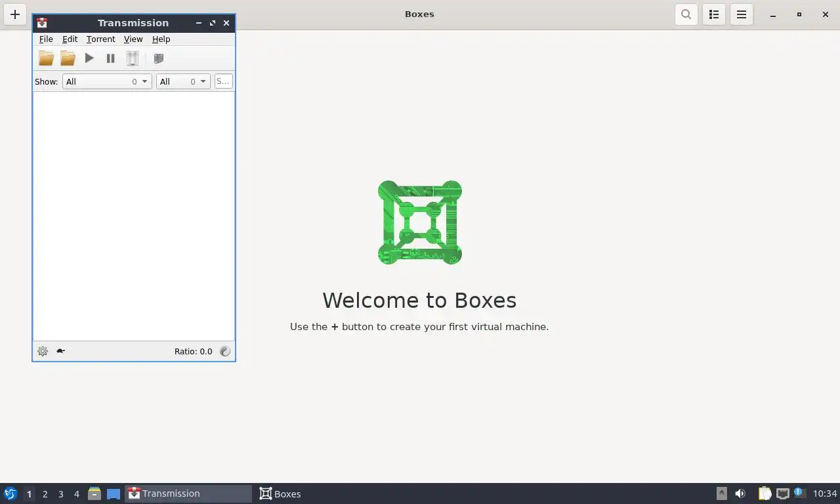Open the View menu in Transmission
Screen dimensions: 840x504
pos(133,39)
